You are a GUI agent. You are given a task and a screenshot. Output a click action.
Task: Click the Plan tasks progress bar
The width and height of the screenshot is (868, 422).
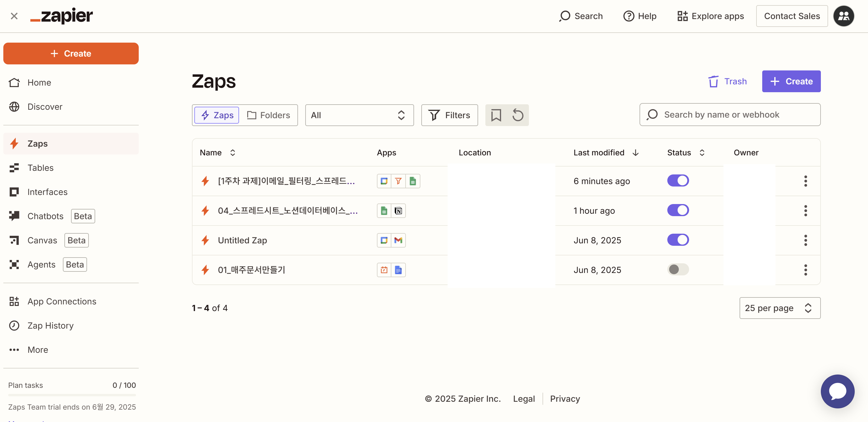pyautogui.click(x=72, y=395)
